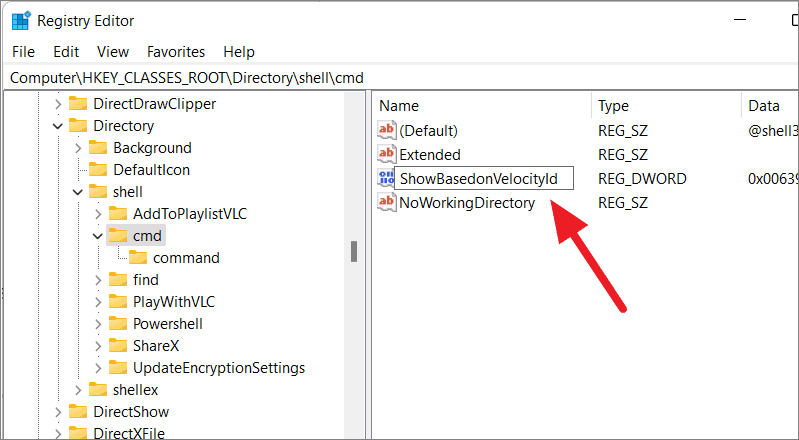
Task: Select the find folder icon
Action: tap(118, 279)
